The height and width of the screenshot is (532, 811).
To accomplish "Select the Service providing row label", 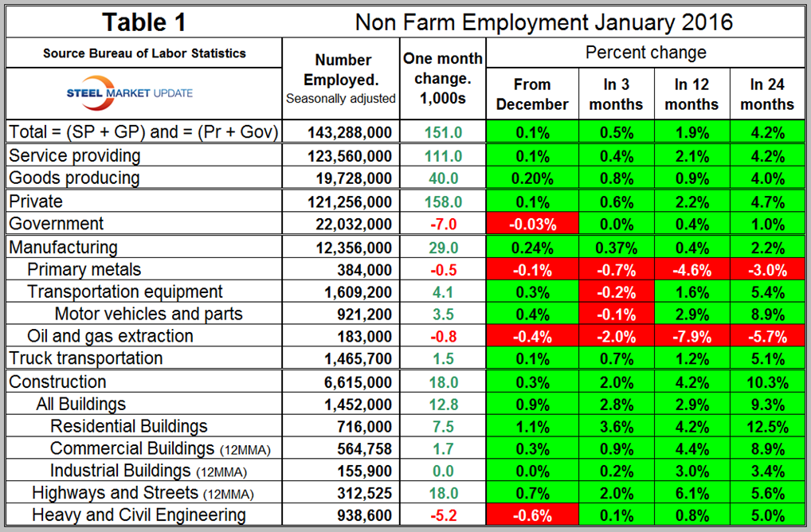I will 75,155.
